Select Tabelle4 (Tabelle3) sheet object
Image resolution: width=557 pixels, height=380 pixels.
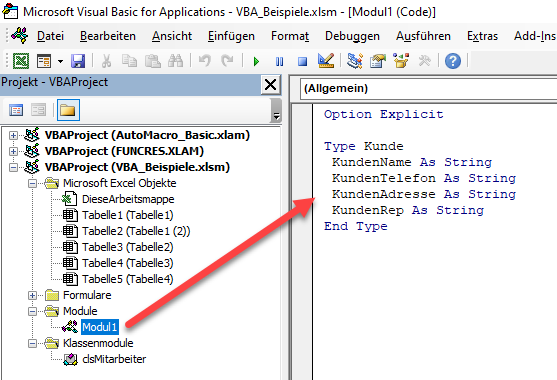click(128, 263)
